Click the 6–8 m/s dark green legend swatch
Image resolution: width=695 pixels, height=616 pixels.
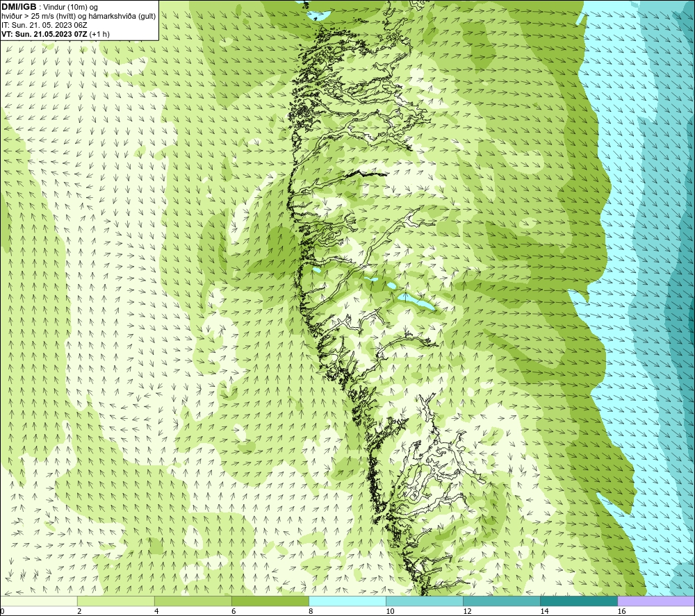pos(270,601)
